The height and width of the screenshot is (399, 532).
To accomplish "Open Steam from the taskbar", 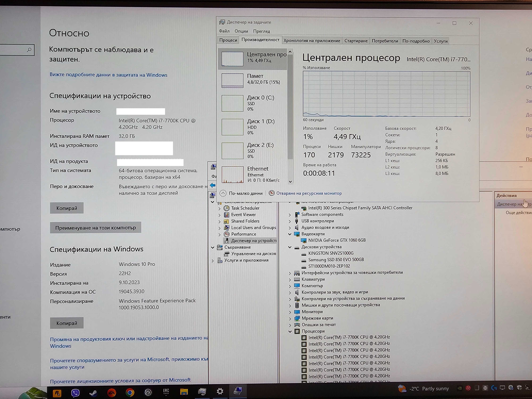I will 93,393.
